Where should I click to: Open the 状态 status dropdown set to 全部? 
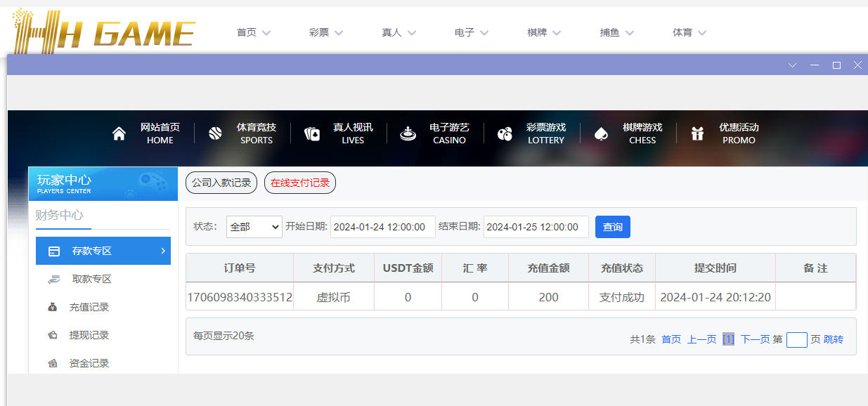point(254,227)
